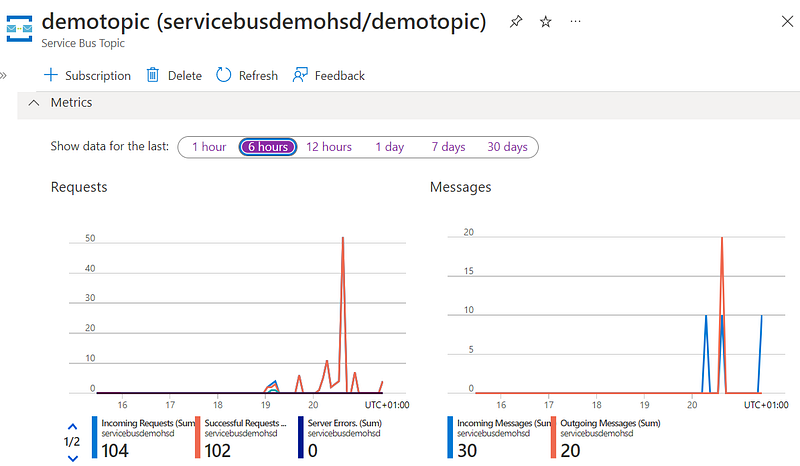
Task: Open the Feedback pane
Action: [329, 76]
